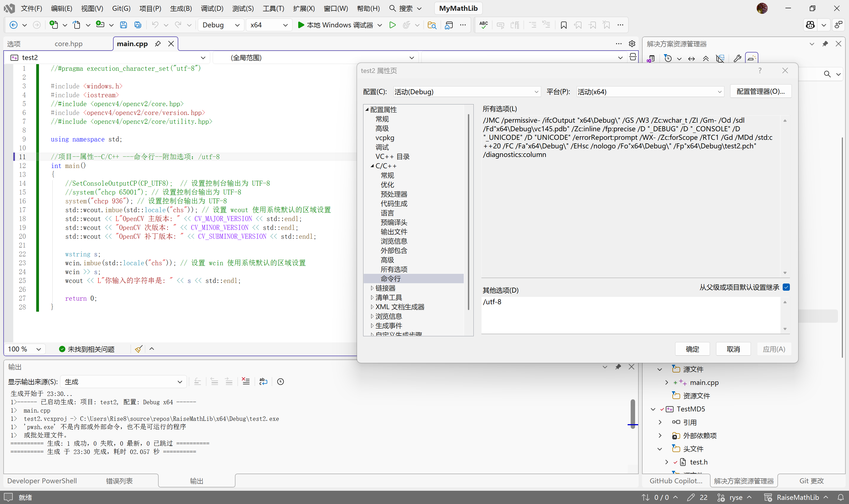The height and width of the screenshot is (504, 849).
Task: Open the Debug configuration dropdown
Action: [221, 25]
